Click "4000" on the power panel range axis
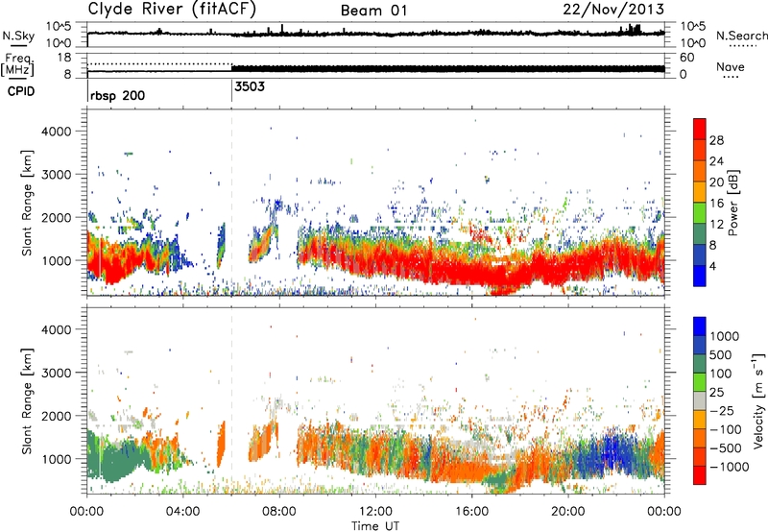This screenshot has width=768, height=532. click(x=56, y=132)
